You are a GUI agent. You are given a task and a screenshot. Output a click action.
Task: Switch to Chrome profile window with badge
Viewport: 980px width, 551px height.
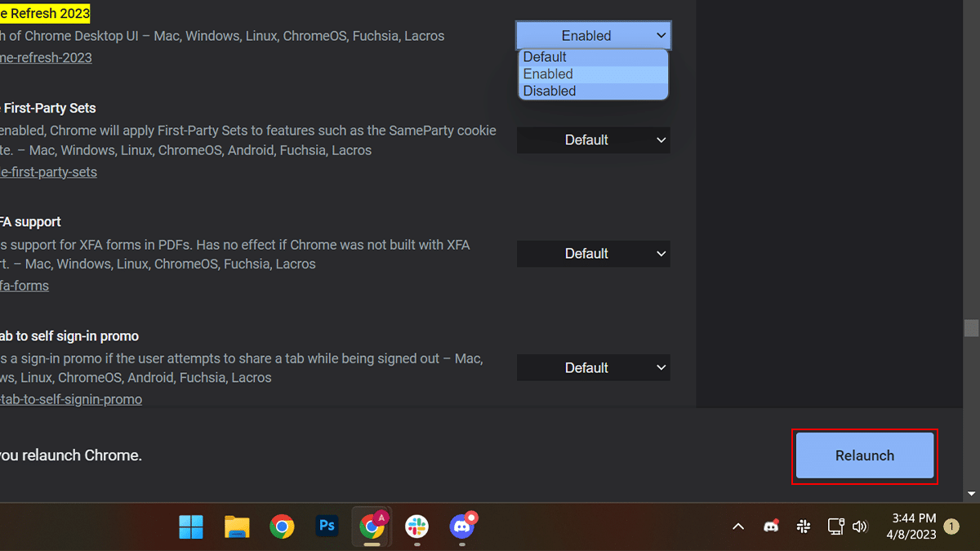(372, 527)
